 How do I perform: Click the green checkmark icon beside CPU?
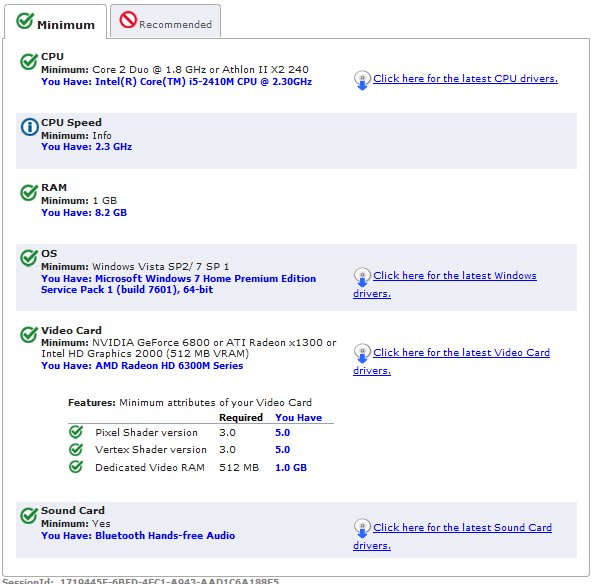click(x=29, y=62)
